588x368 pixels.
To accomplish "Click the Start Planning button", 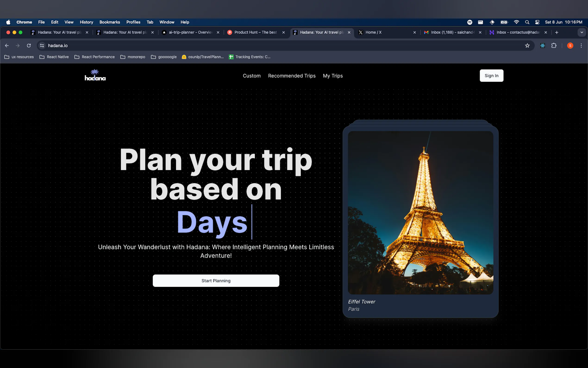I will 216,281.
